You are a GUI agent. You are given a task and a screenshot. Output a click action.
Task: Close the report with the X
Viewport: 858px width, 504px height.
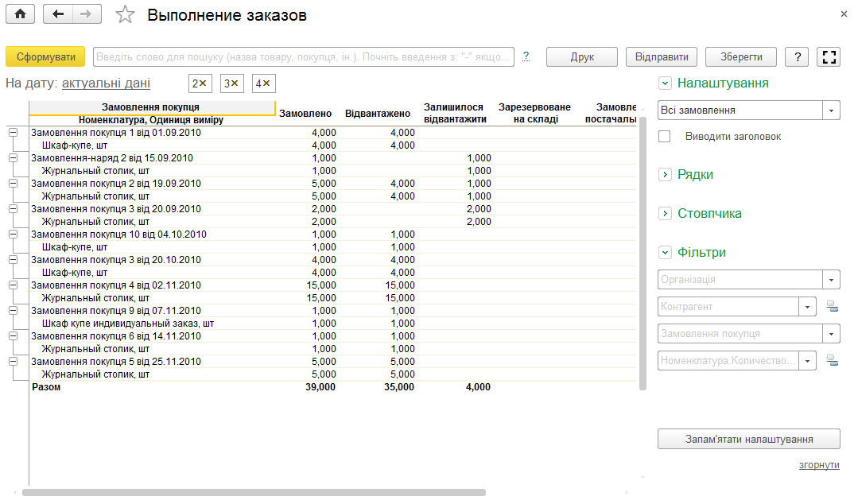(x=844, y=14)
